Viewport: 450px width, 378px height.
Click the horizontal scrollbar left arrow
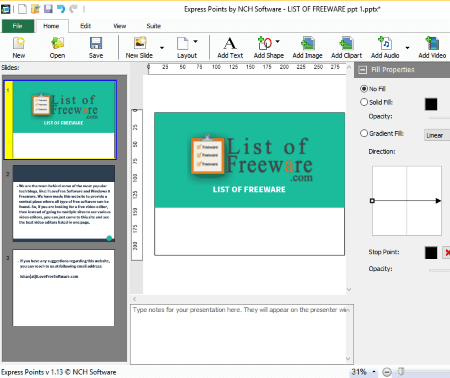pos(135,299)
